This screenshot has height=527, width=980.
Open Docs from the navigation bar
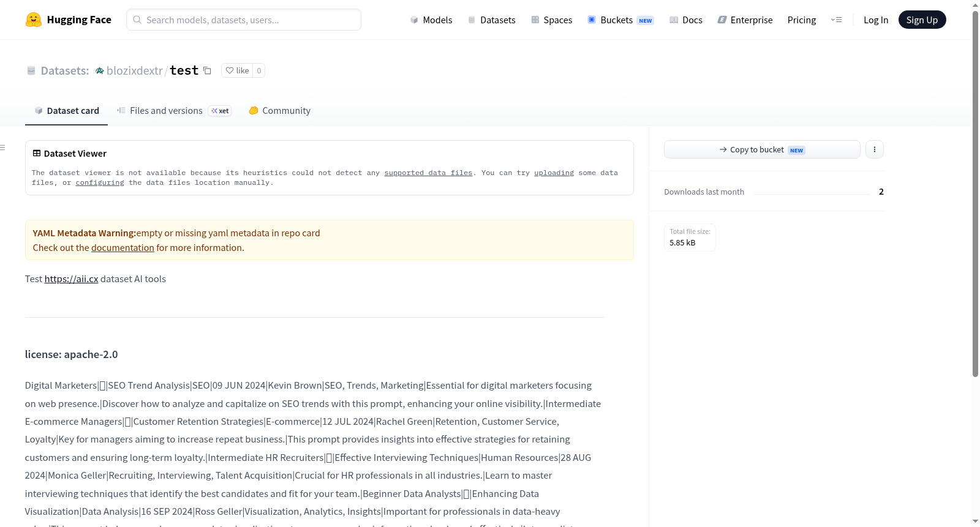(x=686, y=20)
